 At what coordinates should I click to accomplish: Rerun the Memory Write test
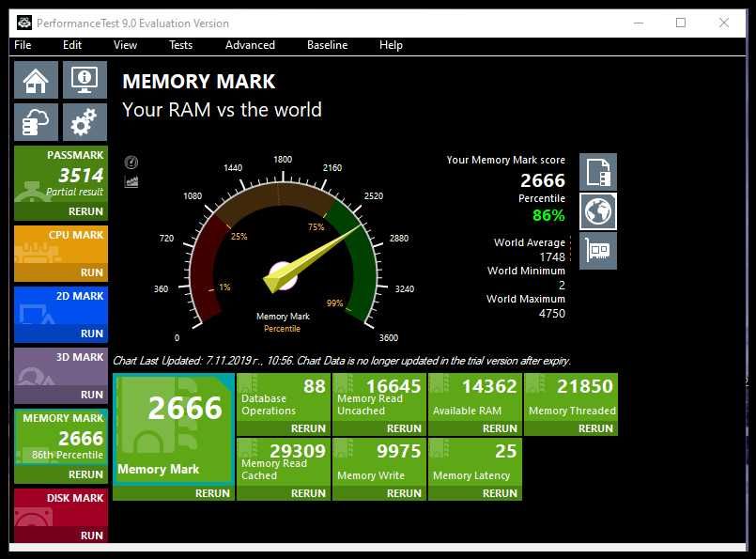[x=404, y=493]
